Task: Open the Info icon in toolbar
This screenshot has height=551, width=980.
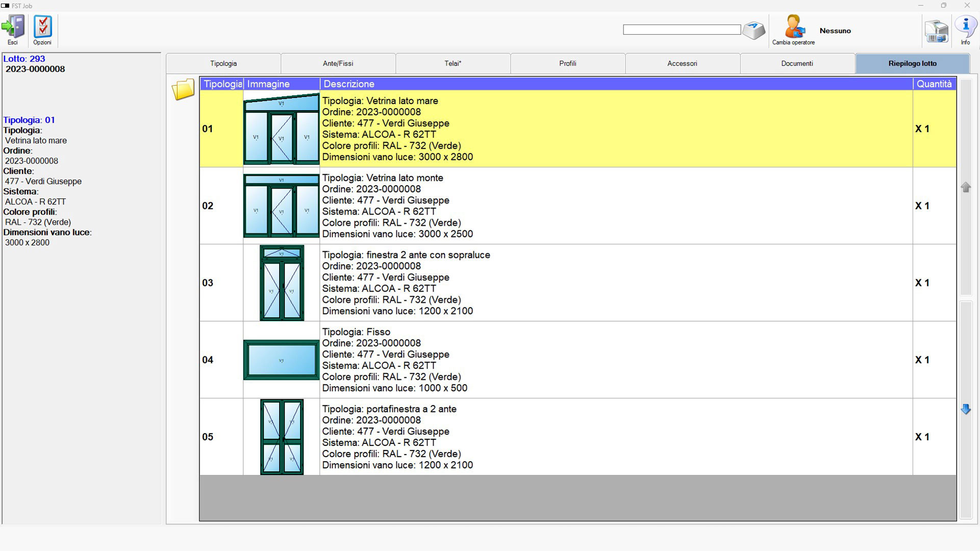Action: click(965, 28)
